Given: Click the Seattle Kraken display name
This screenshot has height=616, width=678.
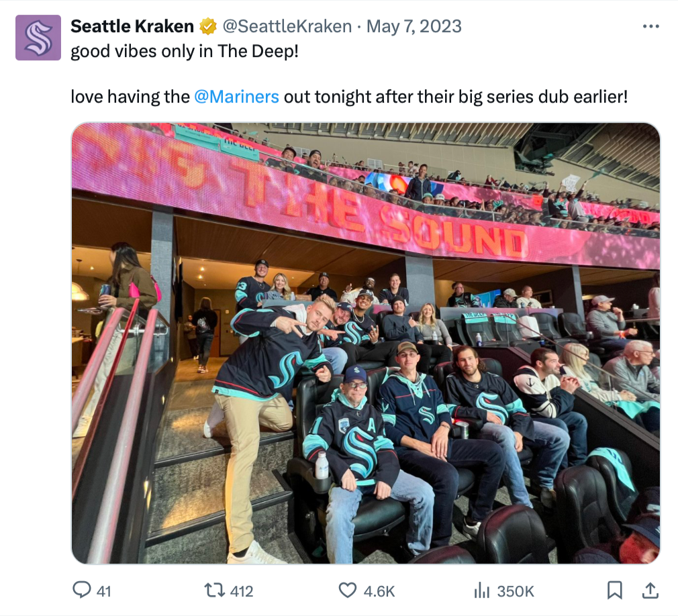Looking at the screenshot, I should 132,26.
